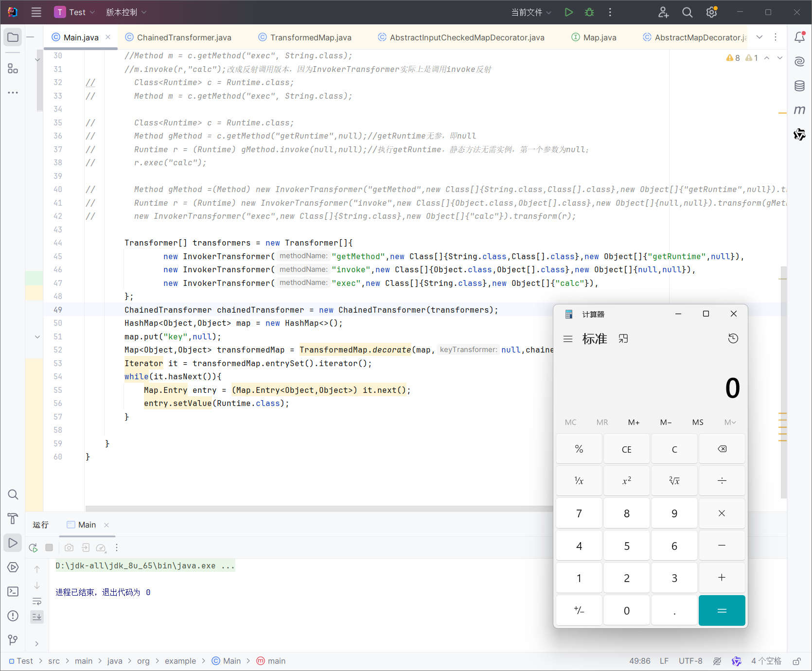Open the main hamburger menu
812x671 pixels.
click(x=36, y=12)
